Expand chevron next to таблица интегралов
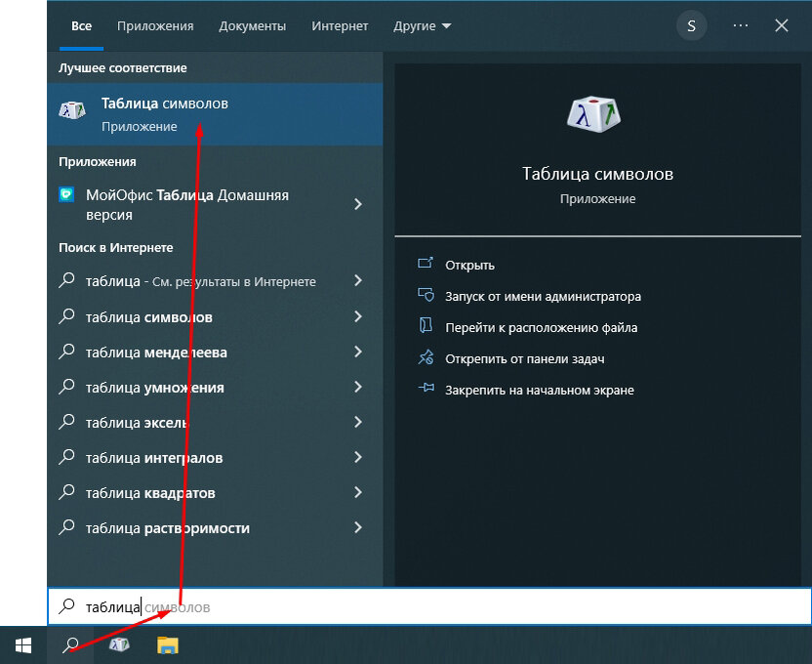The height and width of the screenshot is (664, 812). 358,457
